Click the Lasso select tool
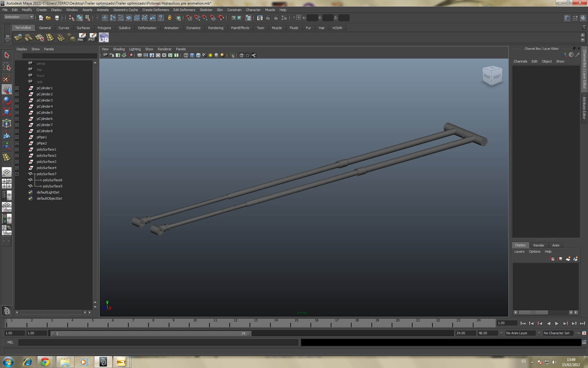 pos(7,67)
